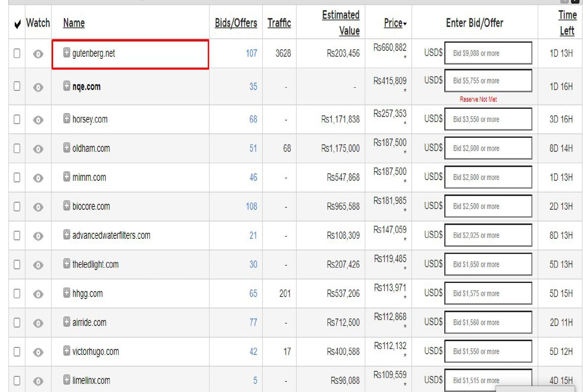Open the 68 bids for horsey.com
This screenshot has width=583, height=392.
(x=253, y=119)
